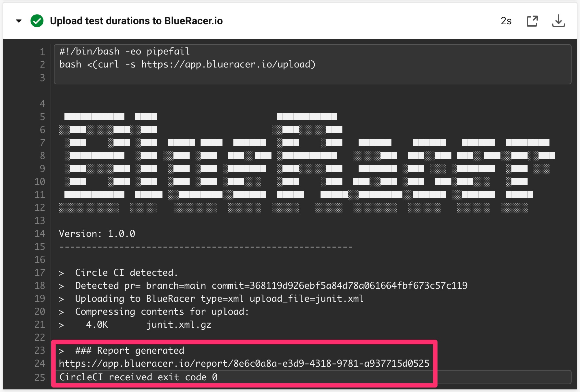The width and height of the screenshot is (580, 392).
Task: Click the pink highlighted report section
Action: [x=244, y=363]
